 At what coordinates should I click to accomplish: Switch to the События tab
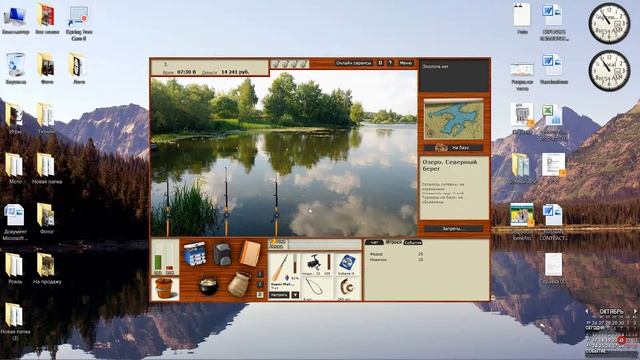point(413,242)
